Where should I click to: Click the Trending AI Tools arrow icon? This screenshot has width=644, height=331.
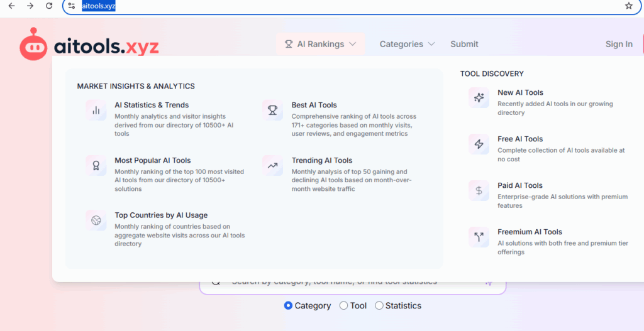coord(273,165)
